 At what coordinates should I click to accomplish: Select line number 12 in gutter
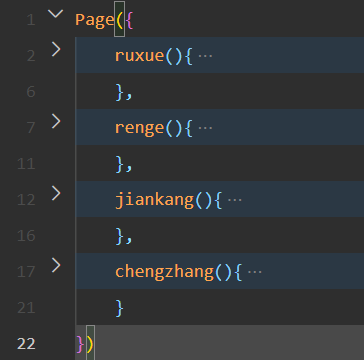tap(26, 200)
